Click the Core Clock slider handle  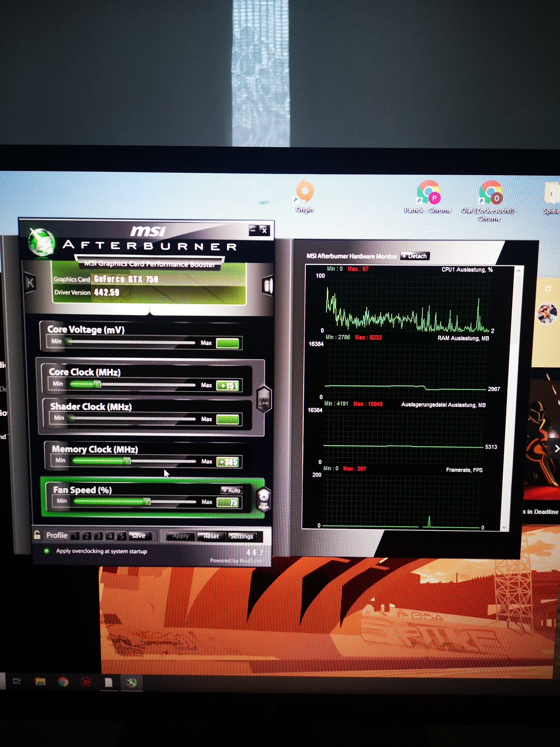(x=97, y=384)
